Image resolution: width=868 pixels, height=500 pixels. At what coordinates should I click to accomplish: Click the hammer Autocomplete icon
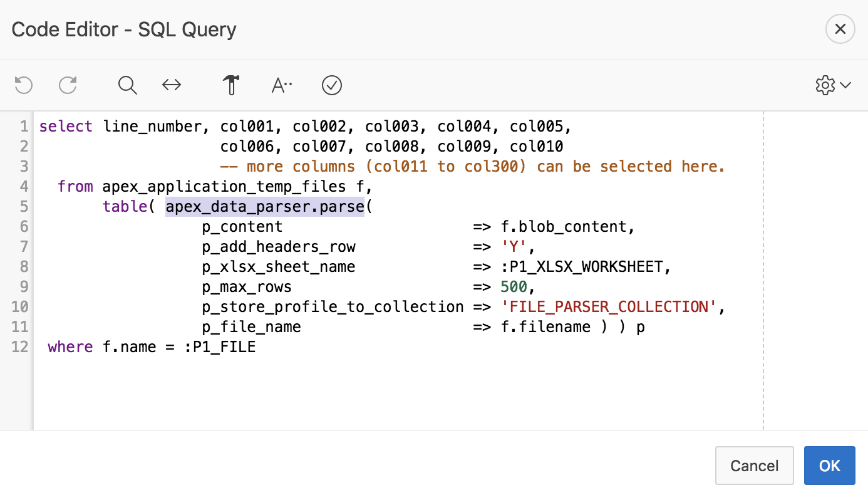pos(231,85)
